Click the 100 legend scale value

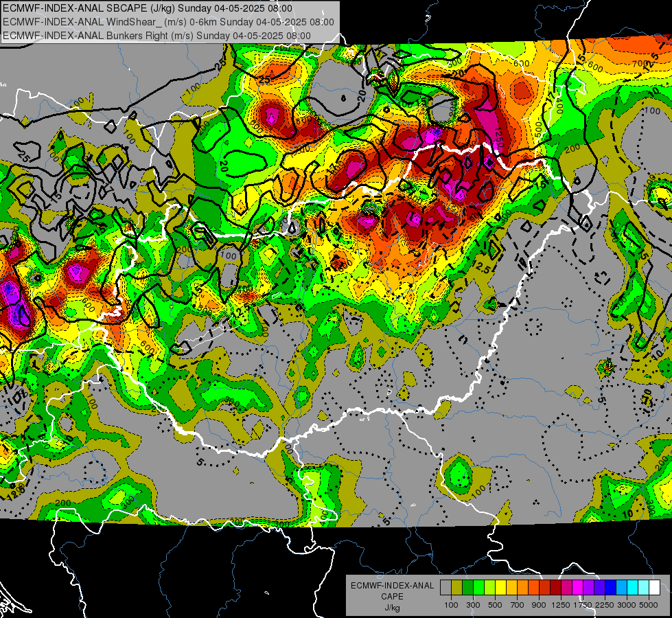pyautogui.click(x=451, y=605)
